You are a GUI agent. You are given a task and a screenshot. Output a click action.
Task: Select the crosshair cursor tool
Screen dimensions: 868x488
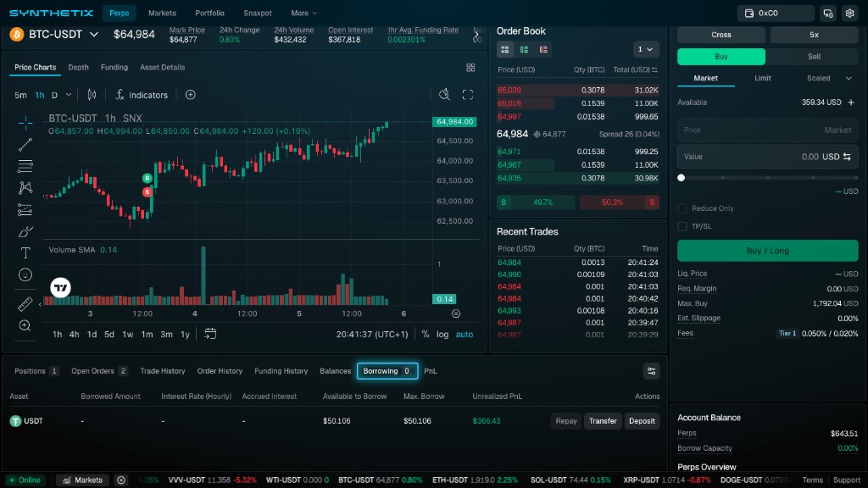[x=25, y=123]
